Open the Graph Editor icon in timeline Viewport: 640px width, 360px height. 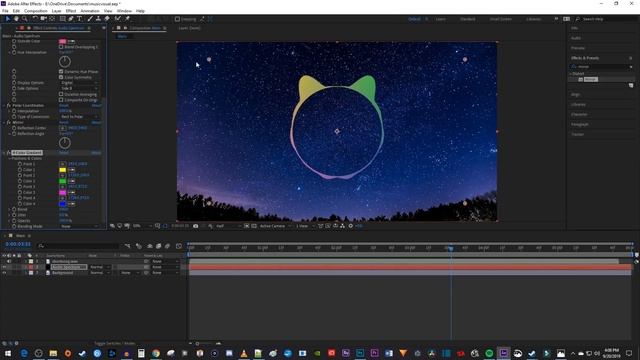click(178, 246)
